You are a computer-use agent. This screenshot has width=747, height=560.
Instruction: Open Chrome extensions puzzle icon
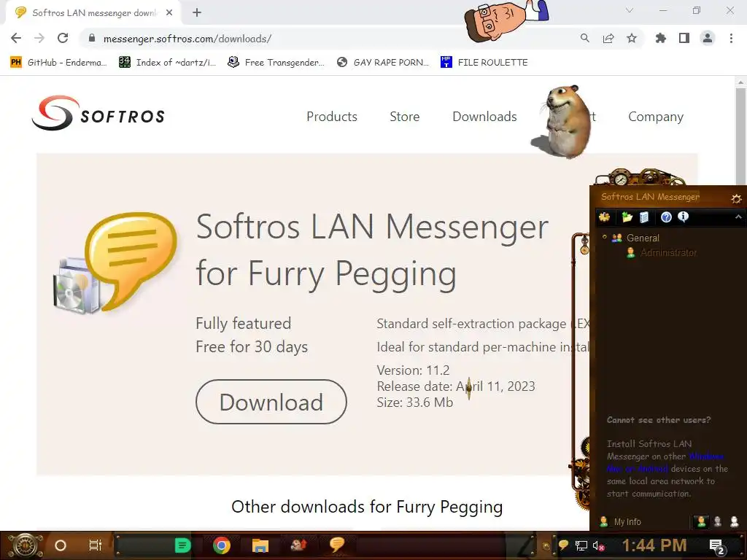[661, 38]
